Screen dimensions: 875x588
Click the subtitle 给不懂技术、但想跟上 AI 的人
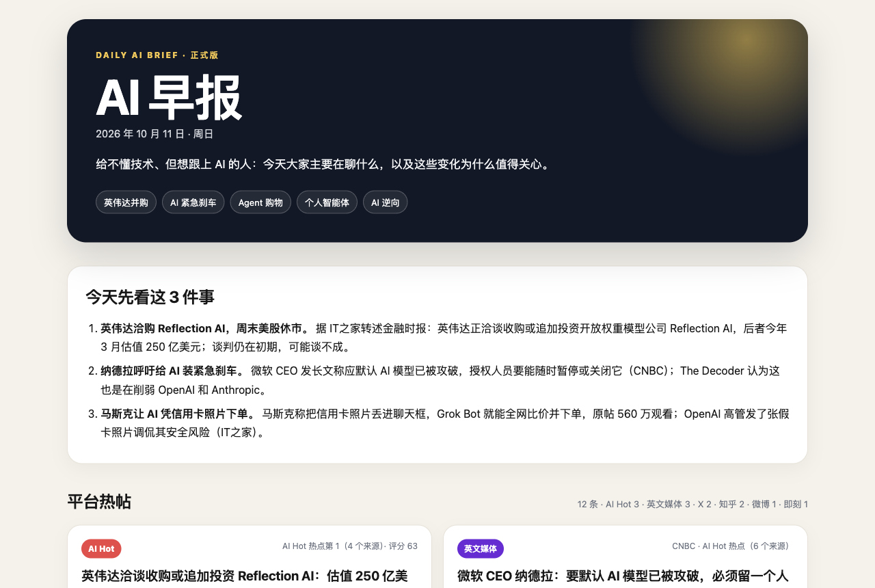pyautogui.click(x=323, y=165)
